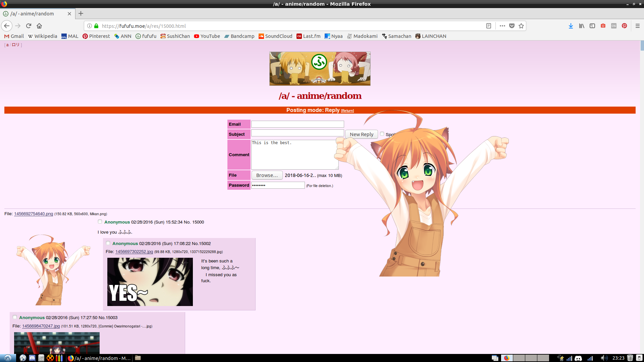Open the Bandcamp bookmark
The height and width of the screenshot is (362, 644).
click(239, 36)
